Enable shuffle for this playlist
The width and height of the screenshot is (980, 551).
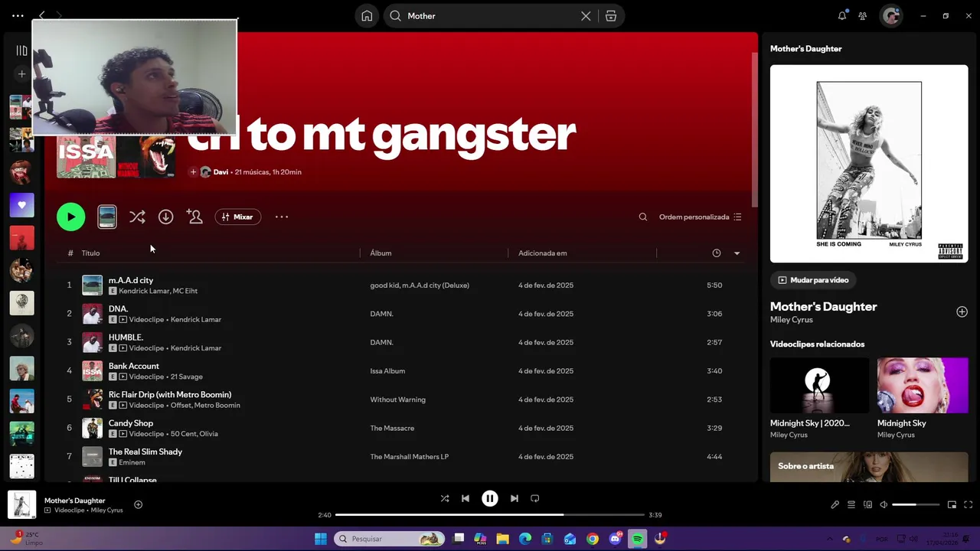pos(137,217)
